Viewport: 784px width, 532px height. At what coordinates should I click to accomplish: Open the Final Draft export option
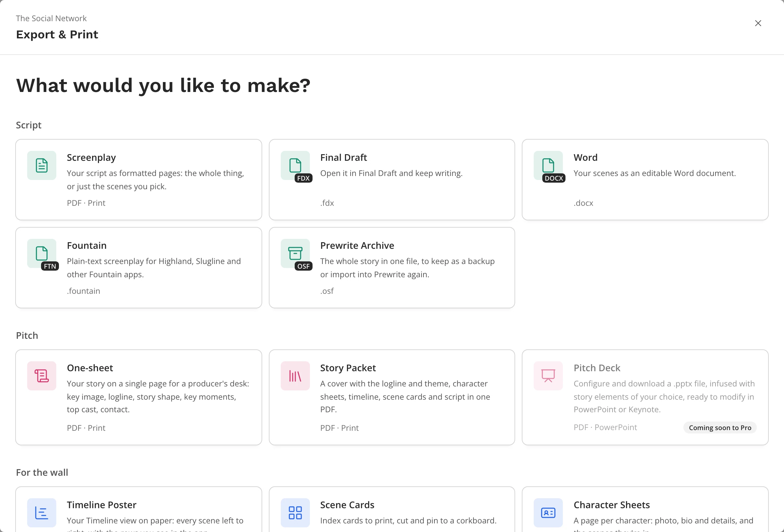(x=343, y=157)
